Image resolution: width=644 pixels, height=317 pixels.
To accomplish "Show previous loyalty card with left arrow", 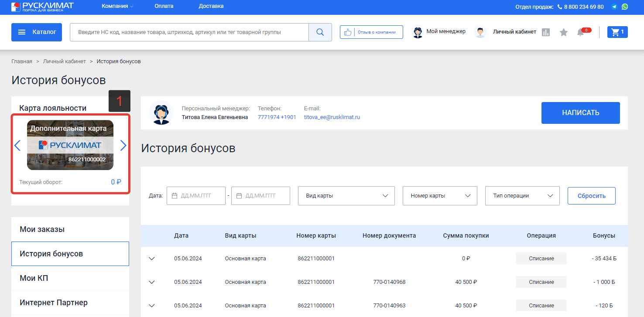I will tap(17, 145).
